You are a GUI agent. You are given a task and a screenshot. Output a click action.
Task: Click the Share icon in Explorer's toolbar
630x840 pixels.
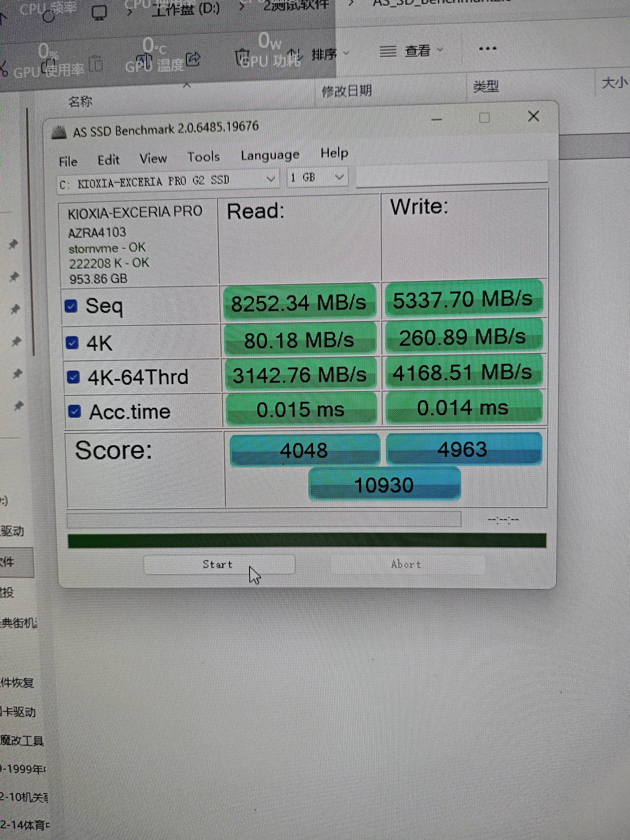click(x=194, y=59)
